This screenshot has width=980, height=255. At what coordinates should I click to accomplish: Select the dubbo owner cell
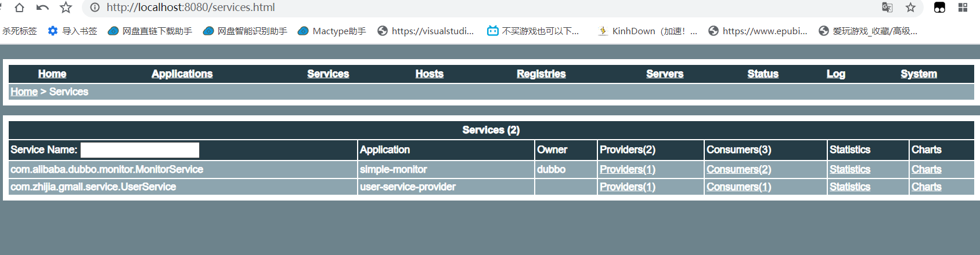coord(566,169)
